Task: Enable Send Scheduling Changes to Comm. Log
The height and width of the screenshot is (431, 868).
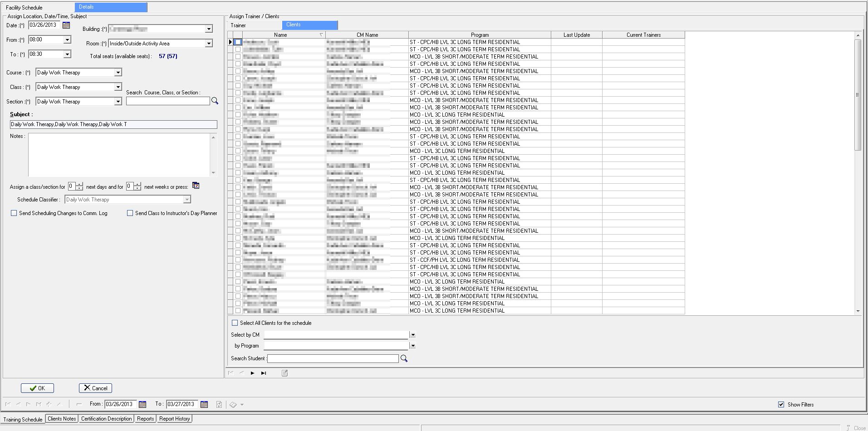Action: tap(14, 213)
